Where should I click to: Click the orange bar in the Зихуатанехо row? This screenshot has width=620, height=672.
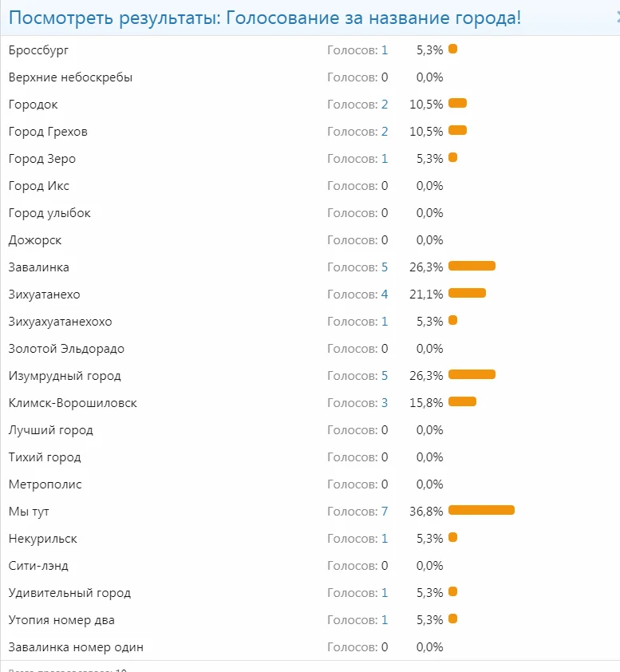pos(467,293)
